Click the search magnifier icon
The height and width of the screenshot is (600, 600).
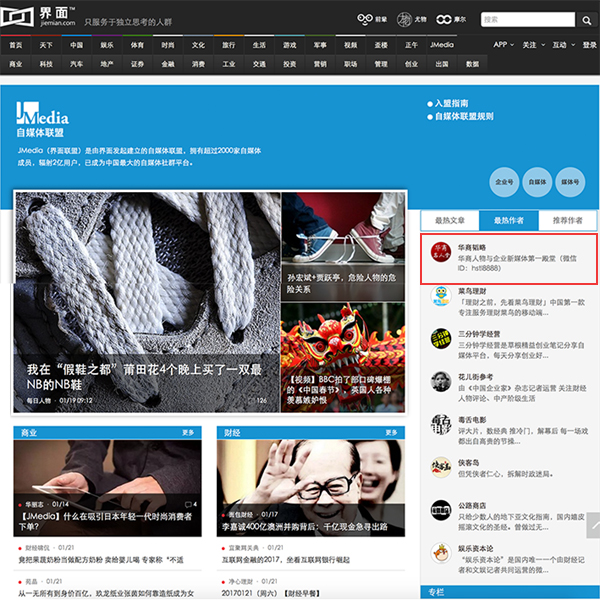pos(586,20)
